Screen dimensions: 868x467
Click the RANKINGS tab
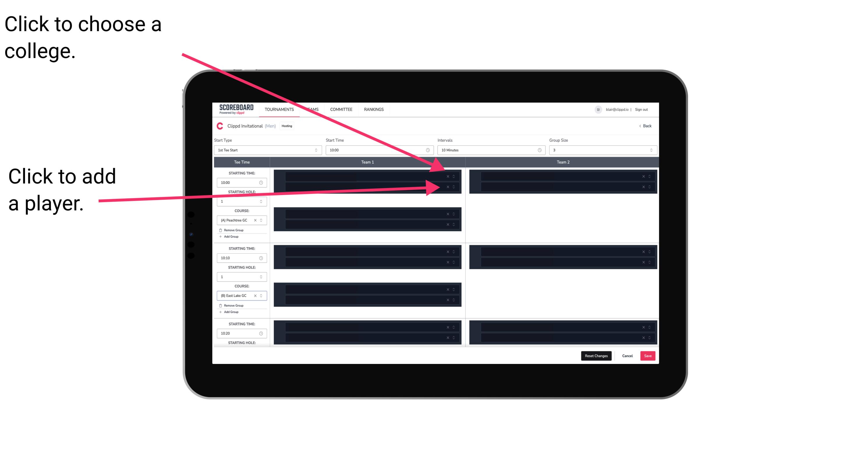coord(374,109)
